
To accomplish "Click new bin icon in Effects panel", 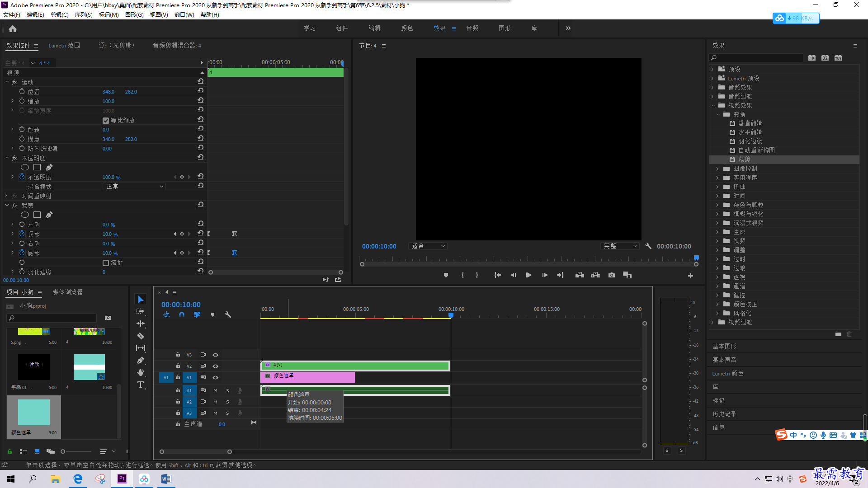I will click(x=838, y=334).
